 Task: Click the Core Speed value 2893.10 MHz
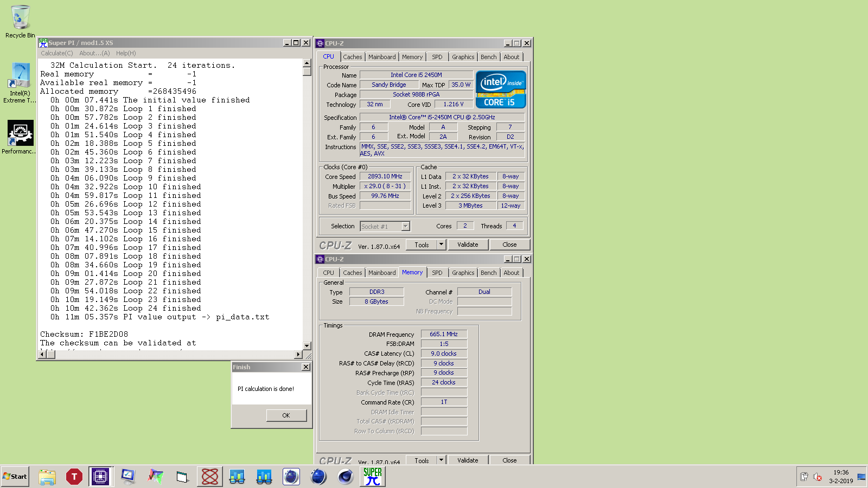tap(385, 176)
